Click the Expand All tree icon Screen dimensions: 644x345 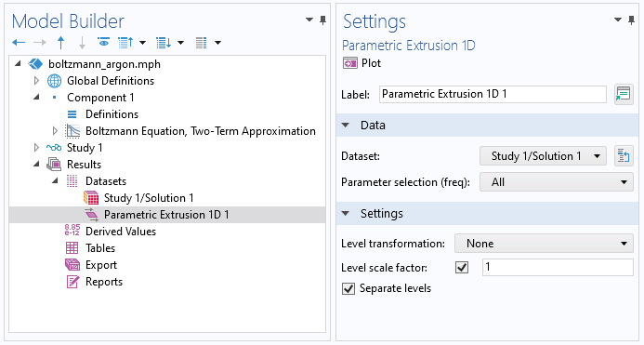[164, 43]
